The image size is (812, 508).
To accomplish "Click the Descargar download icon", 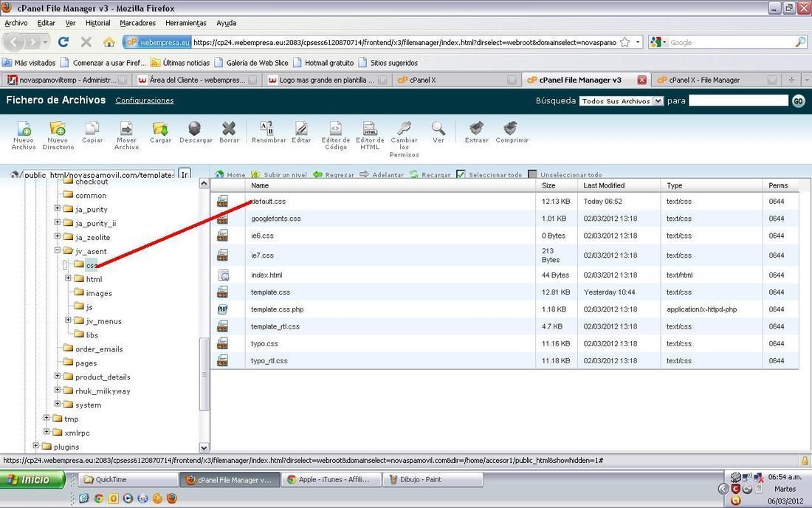I will 195,128.
